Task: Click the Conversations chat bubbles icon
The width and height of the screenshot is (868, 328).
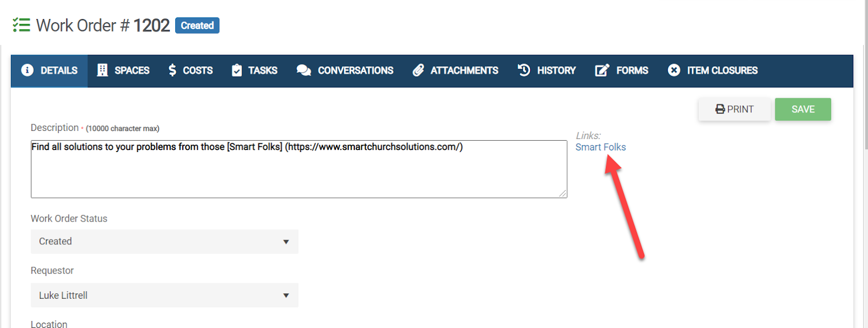Action: click(304, 70)
